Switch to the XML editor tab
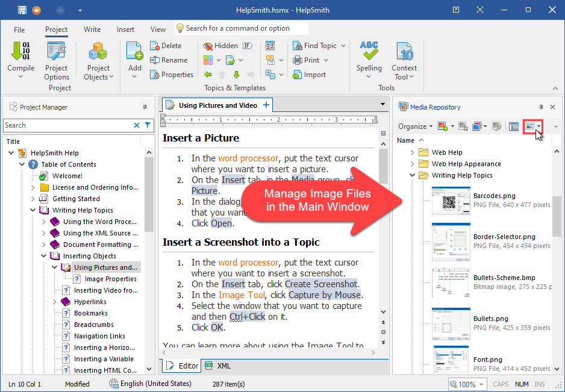565x392 pixels. [x=218, y=366]
